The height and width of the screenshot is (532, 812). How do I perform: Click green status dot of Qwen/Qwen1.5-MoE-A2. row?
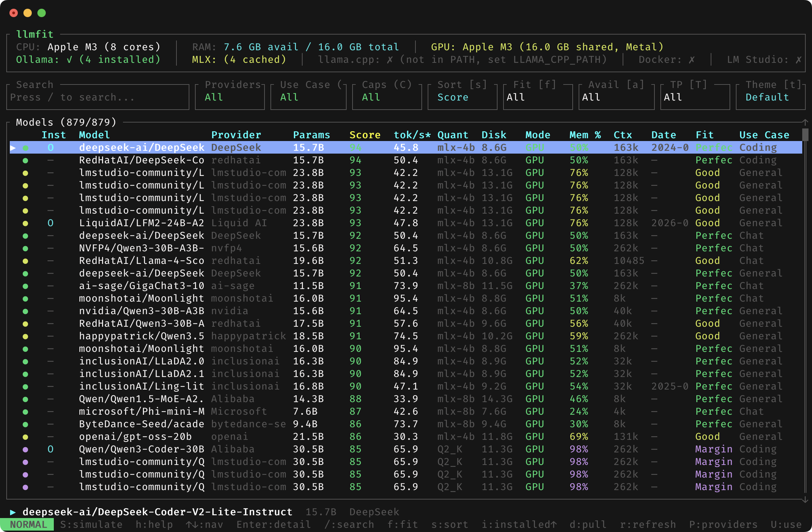(26, 399)
